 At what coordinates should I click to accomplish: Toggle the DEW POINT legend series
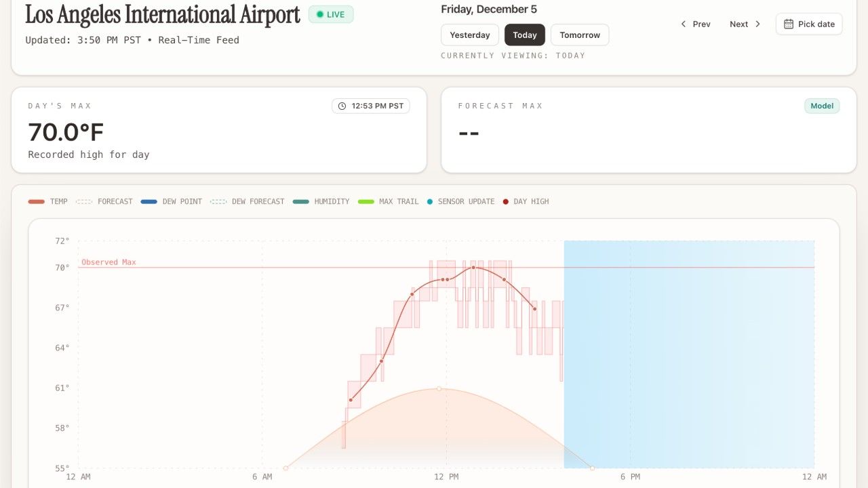click(171, 201)
